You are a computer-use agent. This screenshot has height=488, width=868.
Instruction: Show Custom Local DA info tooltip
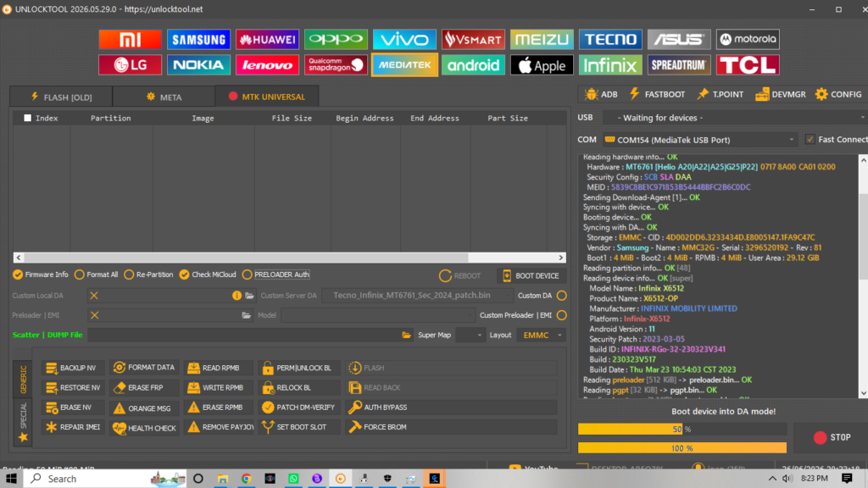click(x=237, y=296)
